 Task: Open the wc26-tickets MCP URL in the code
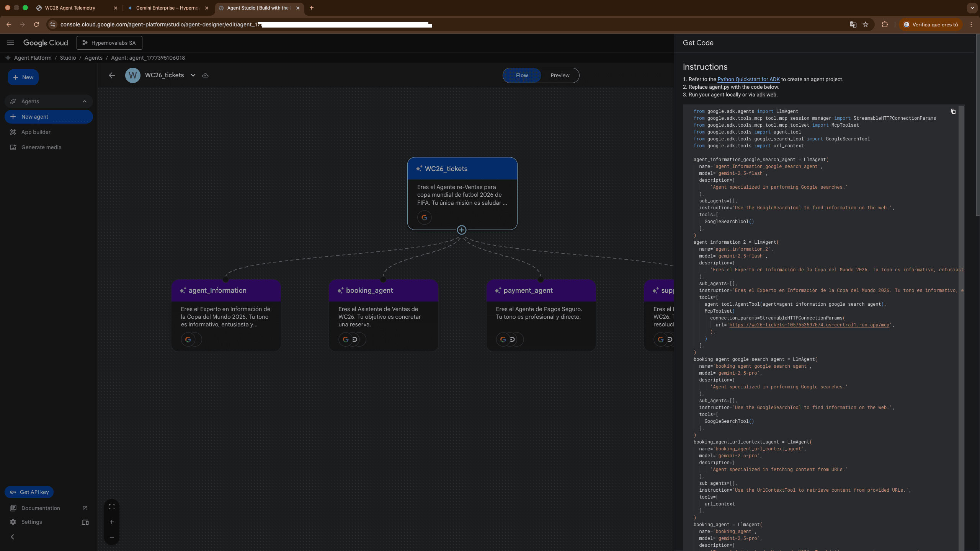pyautogui.click(x=809, y=325)
